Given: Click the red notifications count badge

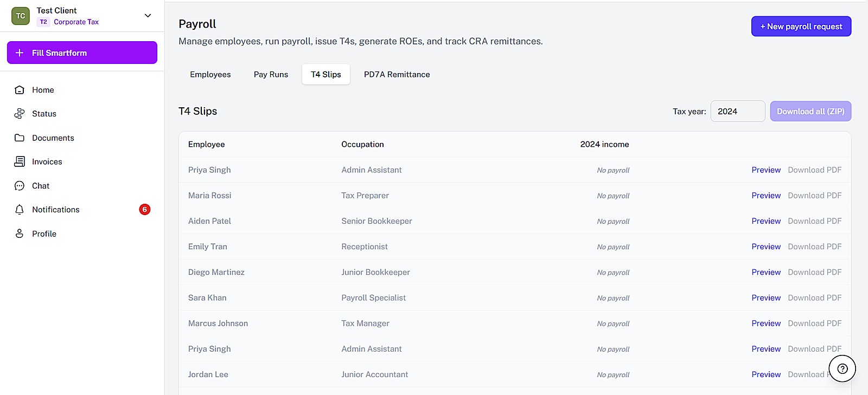Looking at the screenshot, I should coord(144,210).
